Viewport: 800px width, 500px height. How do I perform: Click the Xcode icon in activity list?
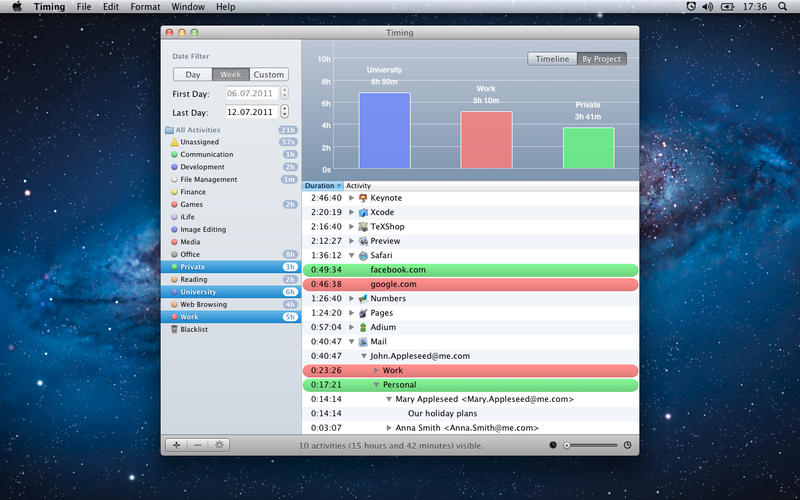(x=363, y=212)
